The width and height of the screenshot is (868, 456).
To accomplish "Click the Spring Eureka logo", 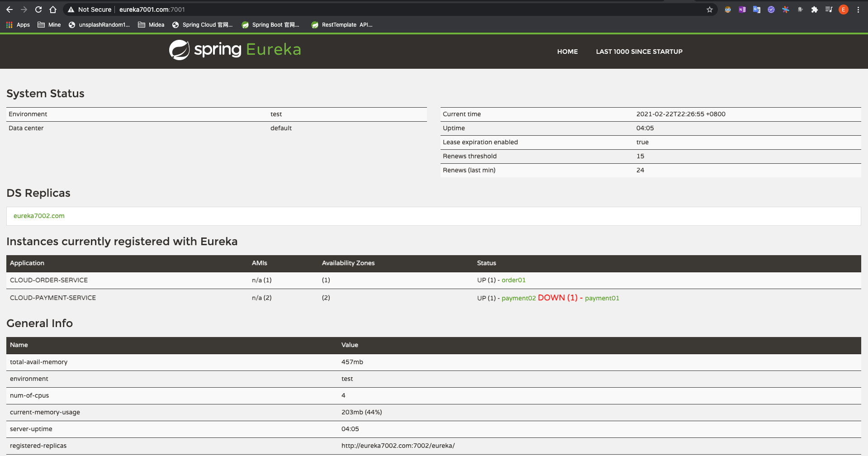I will (235, 50).
